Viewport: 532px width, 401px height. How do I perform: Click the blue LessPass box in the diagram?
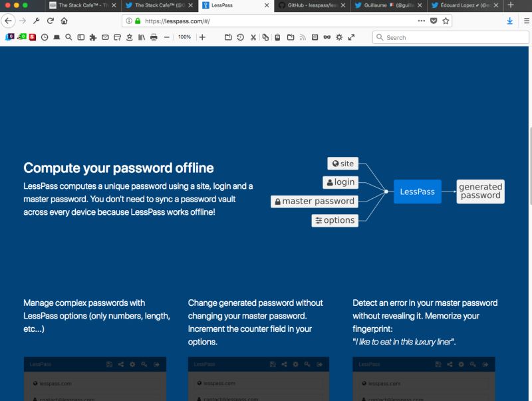click(x=417, y=191)
